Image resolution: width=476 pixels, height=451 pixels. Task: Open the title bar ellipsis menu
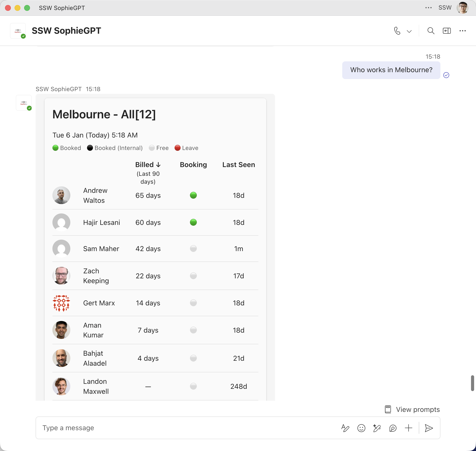(x=428, y=8)
